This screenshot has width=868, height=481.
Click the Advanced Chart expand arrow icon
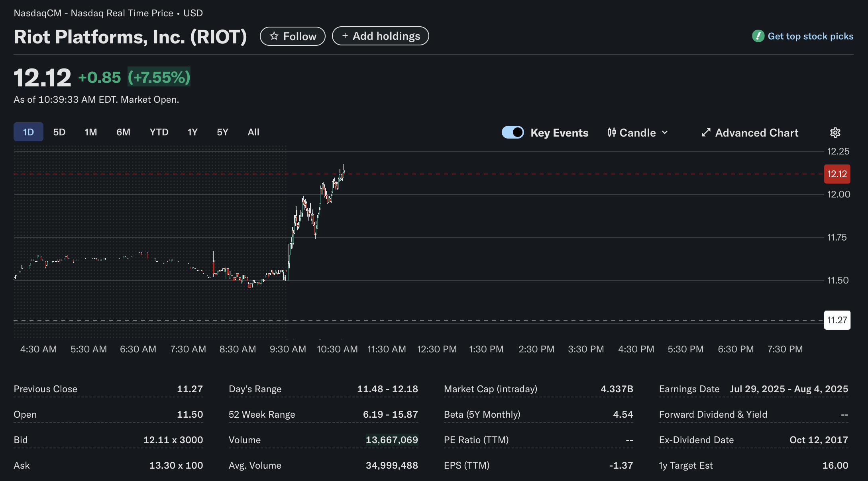(x=706, y=133)
